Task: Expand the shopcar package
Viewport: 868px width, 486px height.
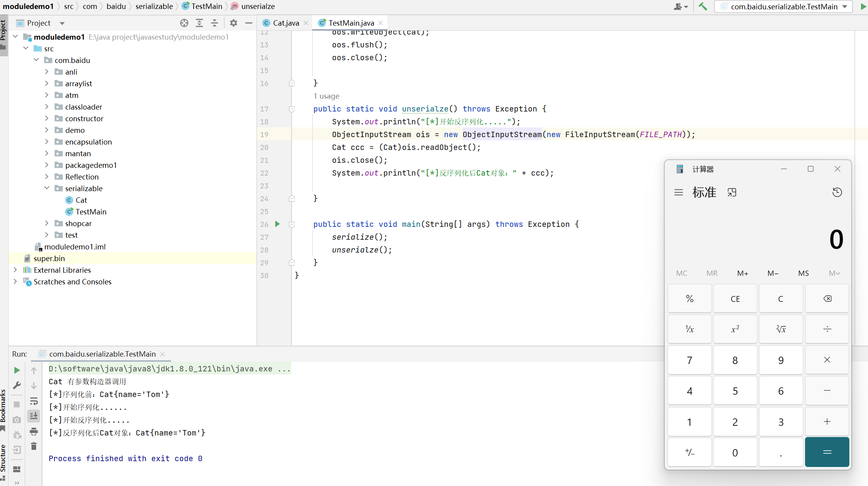Action: click(47, 223)
